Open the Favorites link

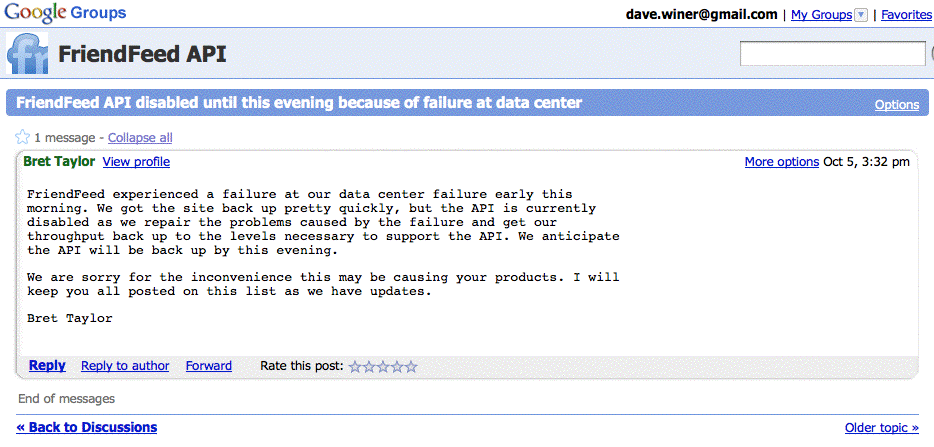(x=906, y=15)
